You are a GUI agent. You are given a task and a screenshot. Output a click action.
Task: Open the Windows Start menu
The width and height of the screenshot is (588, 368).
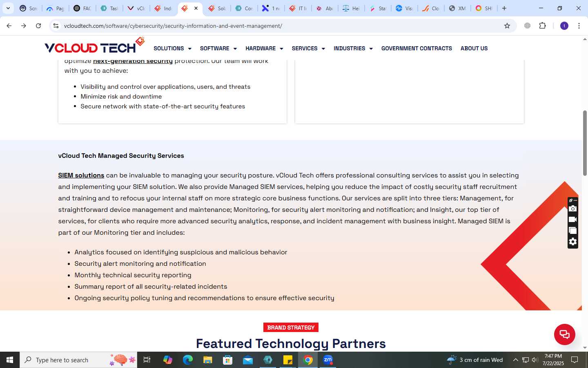pos(10,360)
